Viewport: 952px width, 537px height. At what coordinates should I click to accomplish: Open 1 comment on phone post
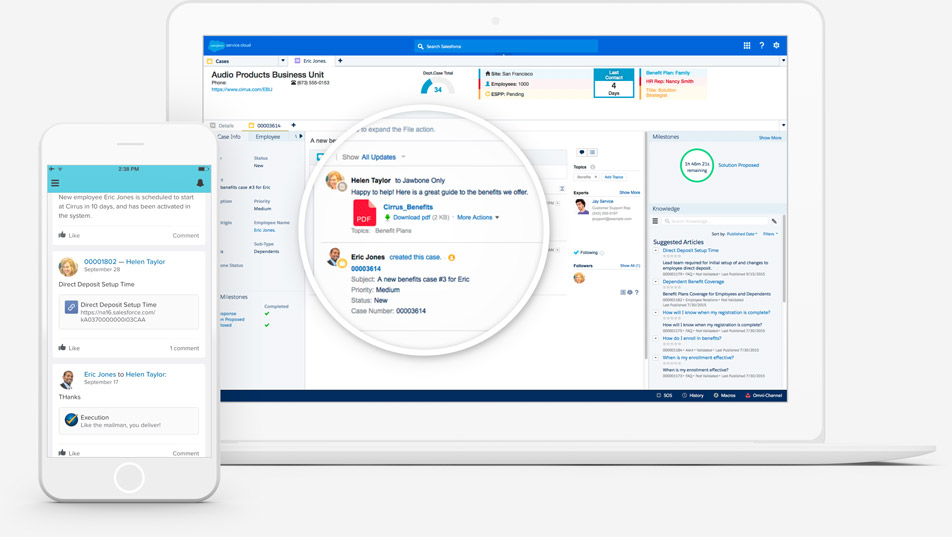185,348
